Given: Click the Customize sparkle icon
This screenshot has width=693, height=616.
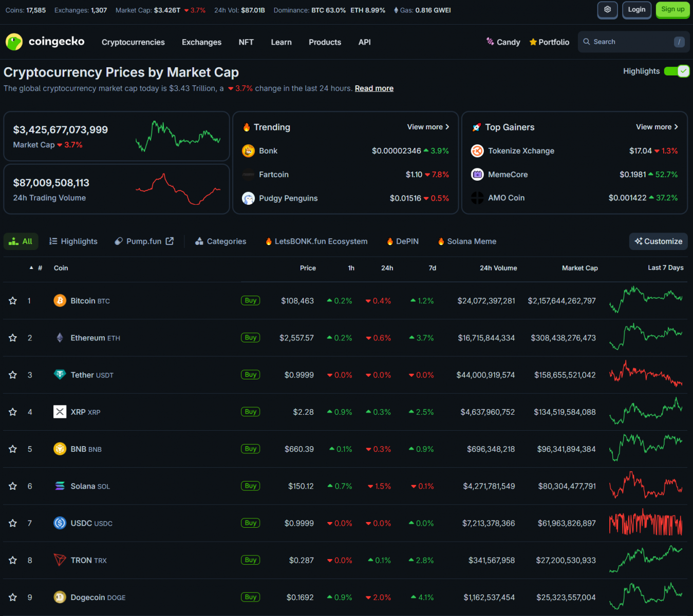Looking at the screenshot, I should pos(639,241).
